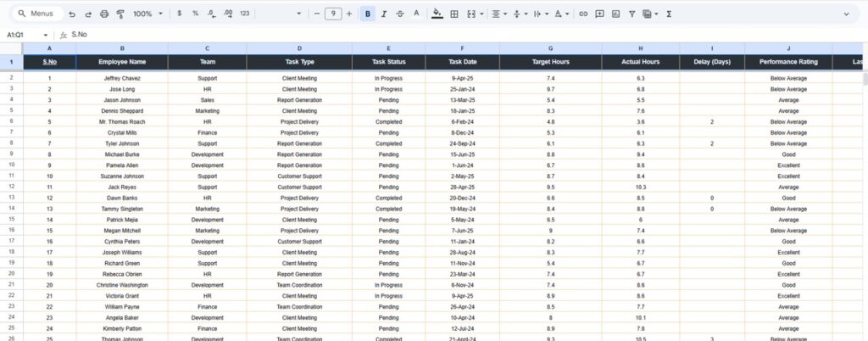Open text wrapping dropdown

(x=540, y=14)
